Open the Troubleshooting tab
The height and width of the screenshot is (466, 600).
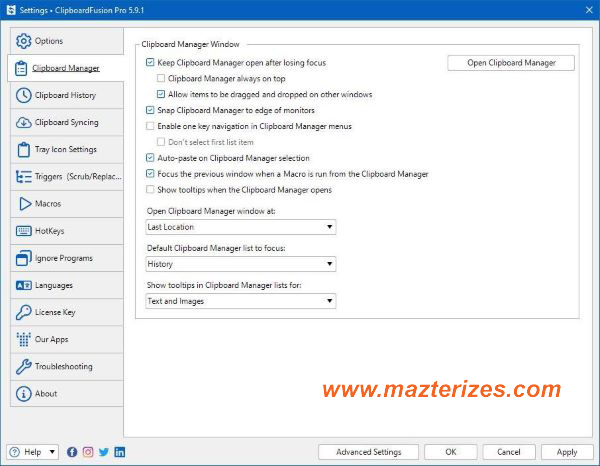[67, 367]
